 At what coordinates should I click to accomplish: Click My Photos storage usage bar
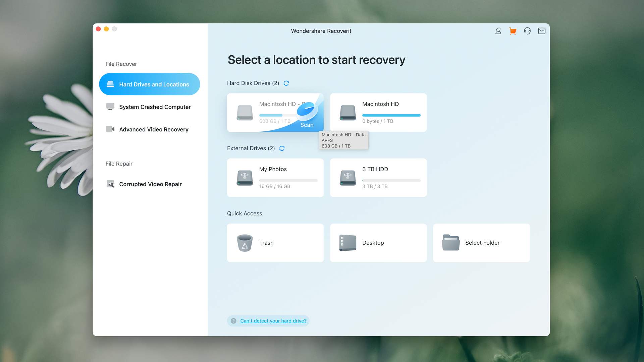[288, 180]
